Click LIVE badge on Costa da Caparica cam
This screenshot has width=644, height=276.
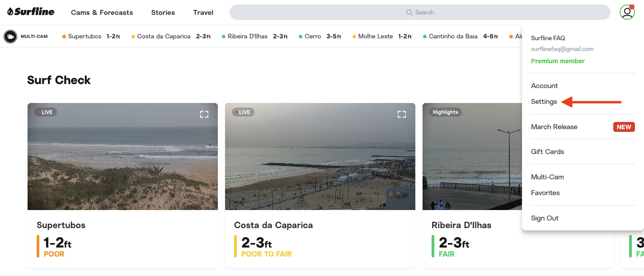pyautogui.click(x=243, y=112)
